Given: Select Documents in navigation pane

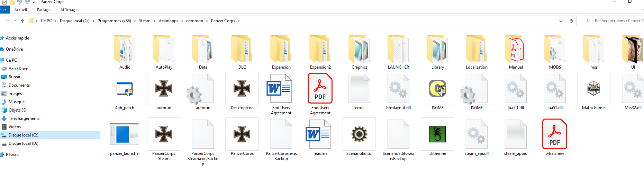Looking at the screenshot, I should [19, 85].
